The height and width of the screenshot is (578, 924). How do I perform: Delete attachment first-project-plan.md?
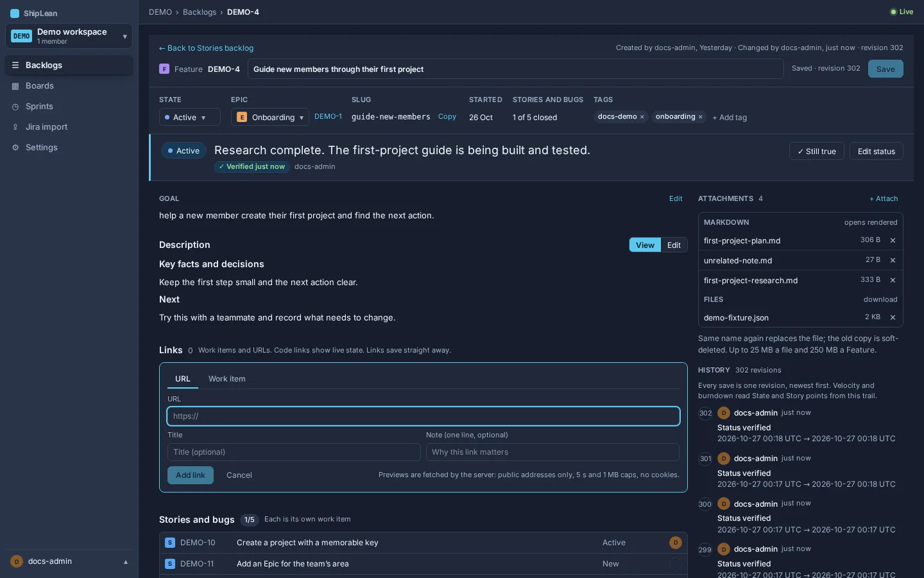pos(893,240)
